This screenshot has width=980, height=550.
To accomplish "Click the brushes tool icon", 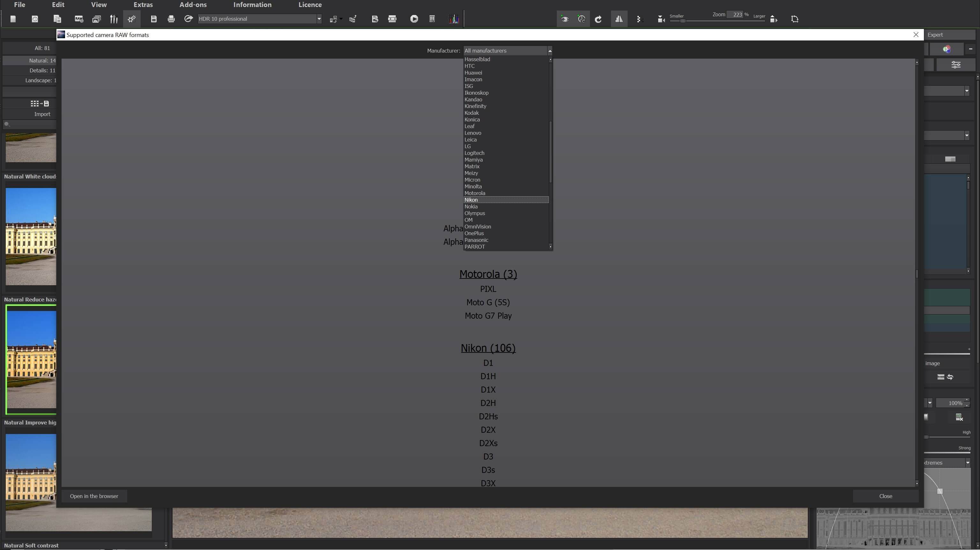I will 114,18.
